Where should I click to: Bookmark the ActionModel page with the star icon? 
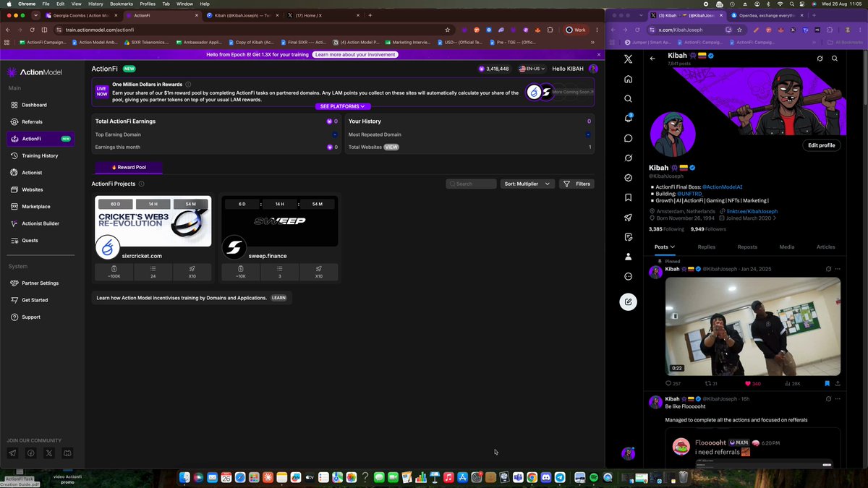coord(448,30)
